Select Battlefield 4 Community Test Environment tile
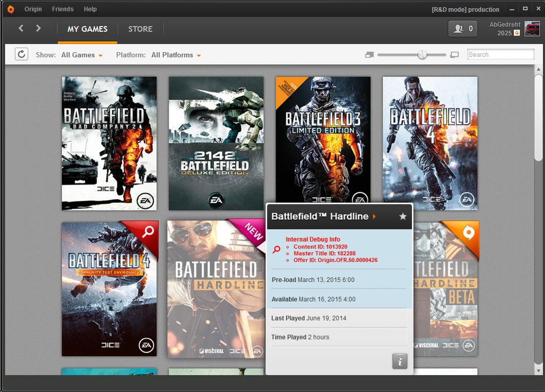Screen dimensions: 545x392 [110, 288]
